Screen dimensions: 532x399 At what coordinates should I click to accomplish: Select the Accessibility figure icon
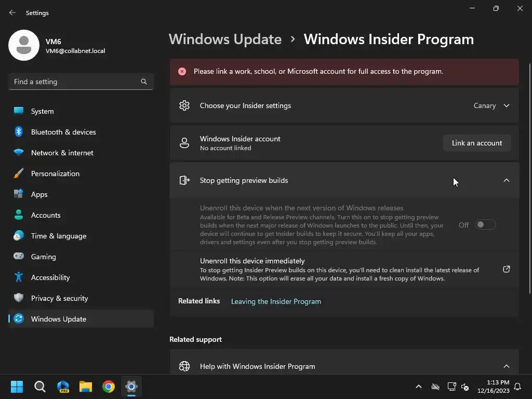click(19, 277)
